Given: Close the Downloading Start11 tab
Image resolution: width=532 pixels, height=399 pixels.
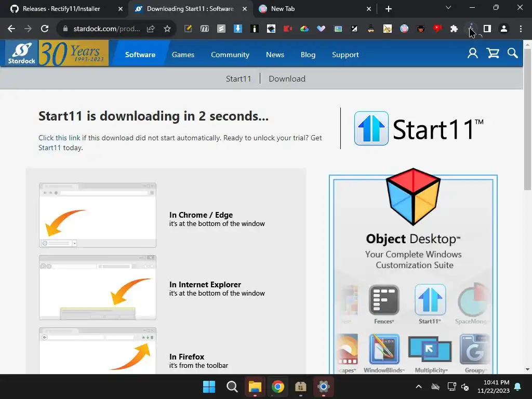Looking at the screenshot, I should pos(245,9).
